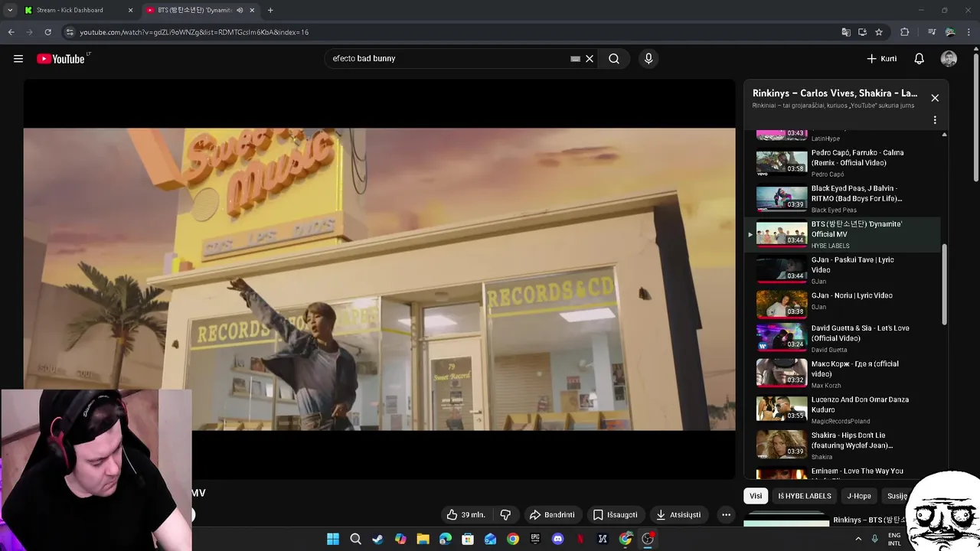The height and width of the screenshot is (551, 980).
Task: Close the playlist panel
Action: coord(935,98)
